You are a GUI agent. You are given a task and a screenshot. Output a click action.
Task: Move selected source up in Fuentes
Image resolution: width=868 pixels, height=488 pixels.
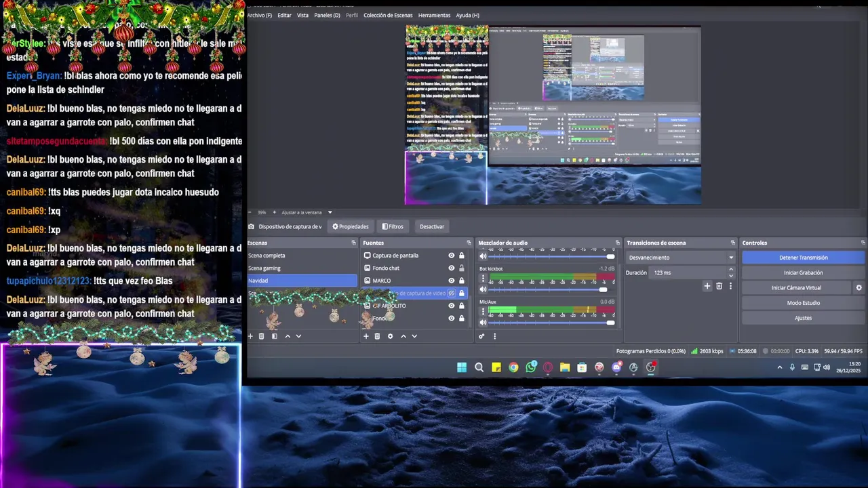click(x=403, y=336)
